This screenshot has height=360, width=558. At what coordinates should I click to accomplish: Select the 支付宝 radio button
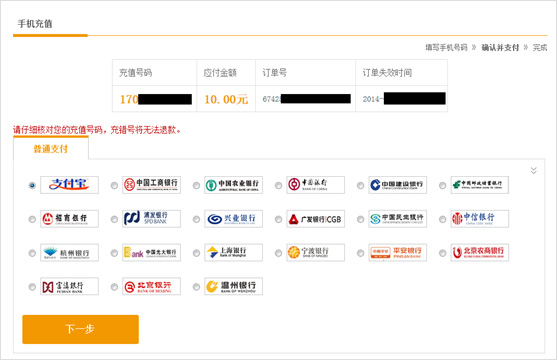32,185
